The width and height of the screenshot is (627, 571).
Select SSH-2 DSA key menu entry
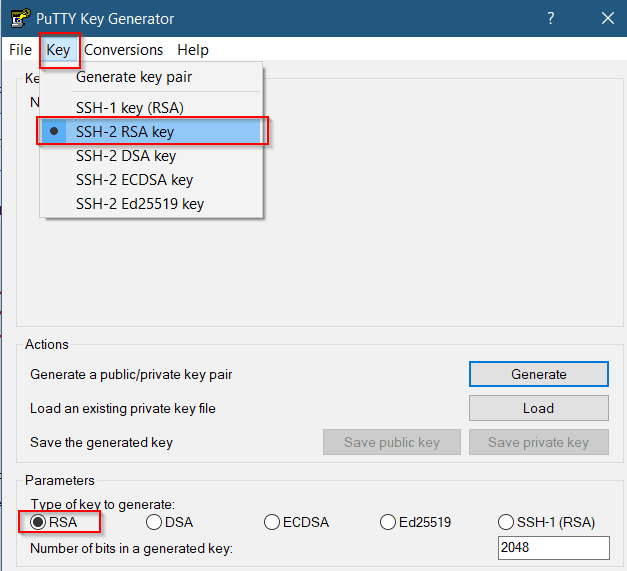pyautogui.click(x=151, y=156)
